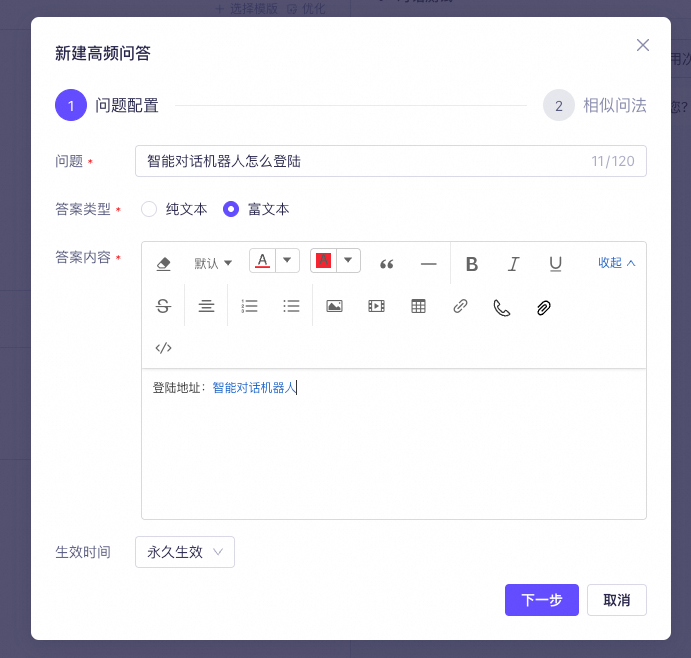Toggle bold formatting

472,264
